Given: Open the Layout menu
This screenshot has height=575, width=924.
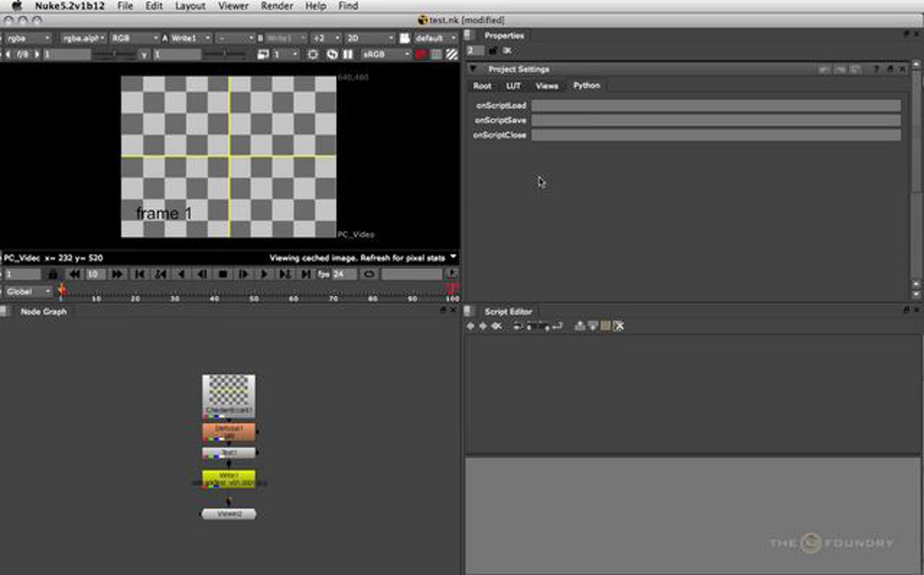Looking at the screenshot, I should coord(190,6).
